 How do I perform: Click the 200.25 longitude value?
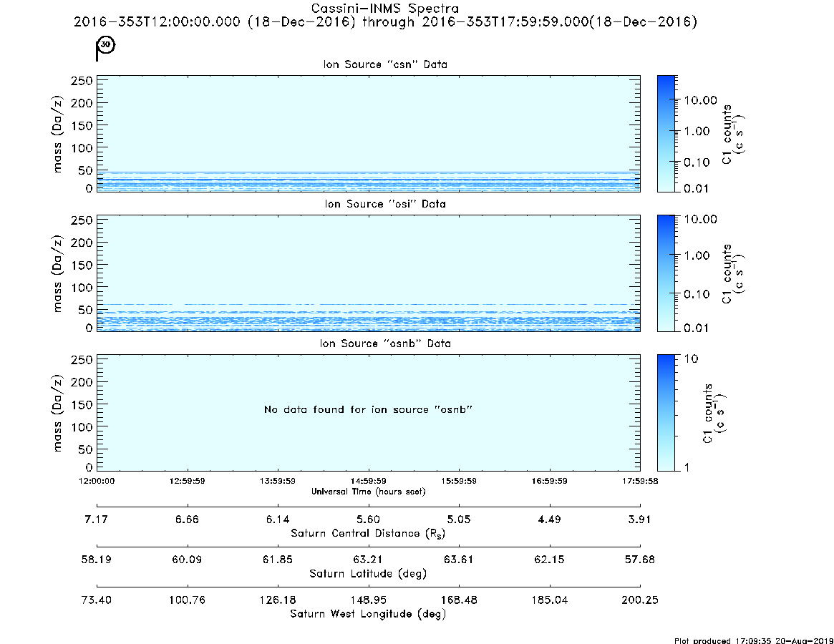tap(640, 600)
